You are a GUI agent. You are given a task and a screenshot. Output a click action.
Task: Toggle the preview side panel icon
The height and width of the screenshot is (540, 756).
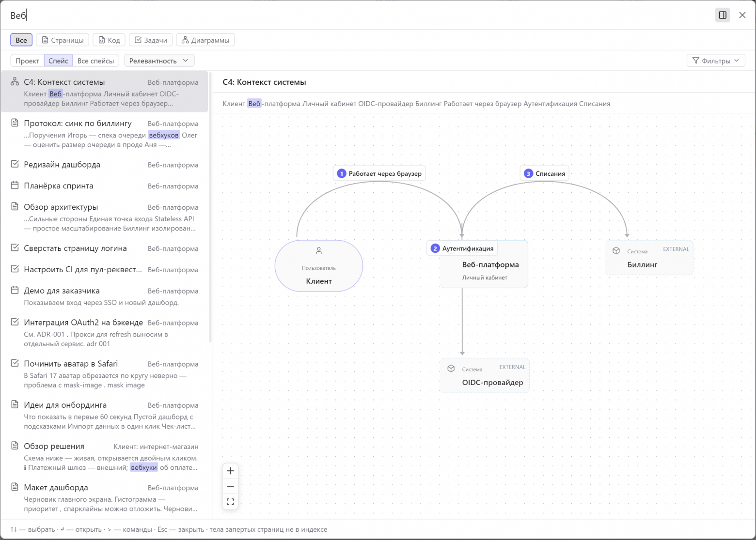[x=723, y=15]
